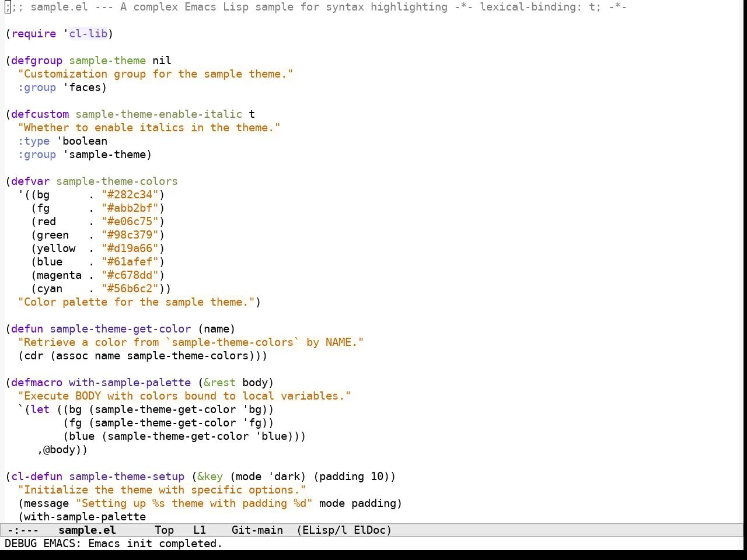The height and width of the screenshot is (560, 747).
Task: Click the &rest keyword in the macro arglist
Action: pyautogui.click(x=219, y=383)
